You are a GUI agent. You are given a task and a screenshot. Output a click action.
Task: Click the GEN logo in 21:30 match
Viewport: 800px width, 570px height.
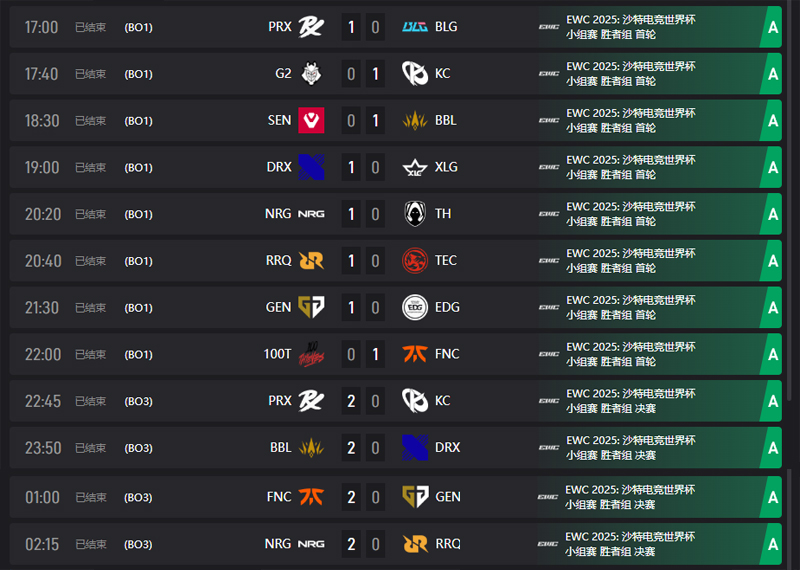tap(311, 307)
